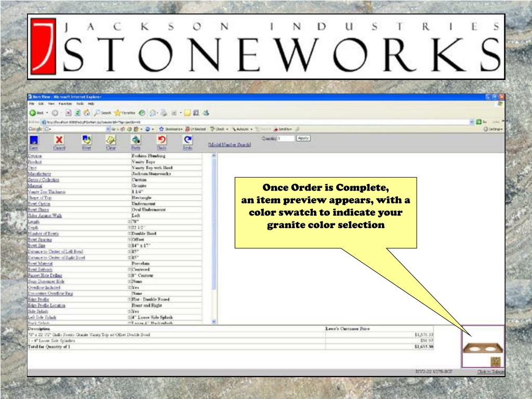Click the Clear icon in item toolbar
The width and height of the screenshot is (532, 399).
(111, 140)
